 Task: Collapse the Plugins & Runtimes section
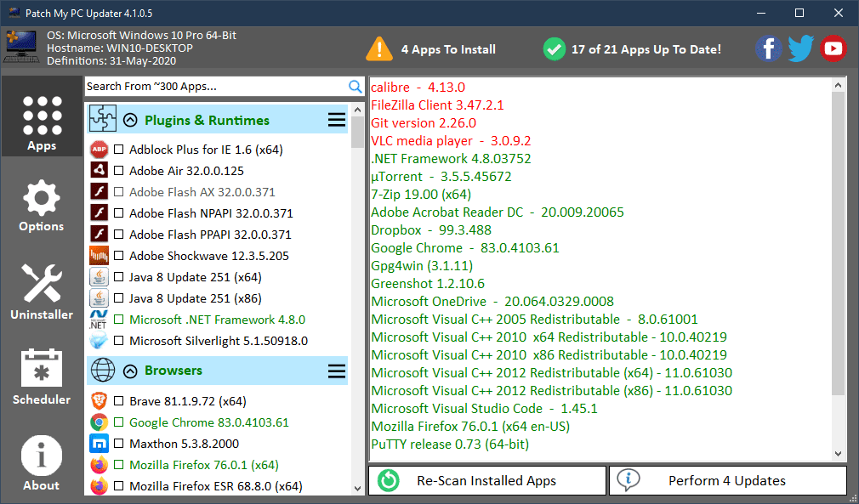(x=130, y=120)
